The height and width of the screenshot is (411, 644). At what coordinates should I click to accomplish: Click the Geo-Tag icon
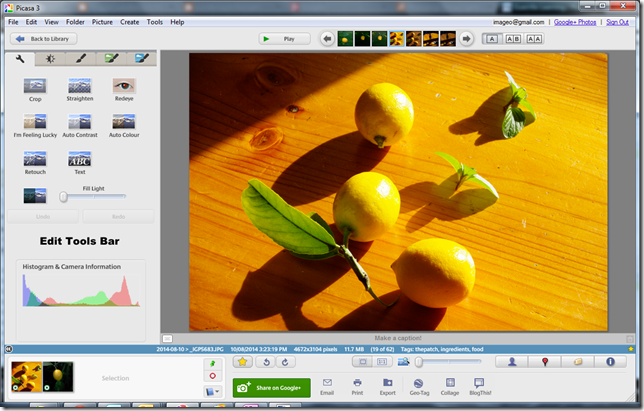416,382
